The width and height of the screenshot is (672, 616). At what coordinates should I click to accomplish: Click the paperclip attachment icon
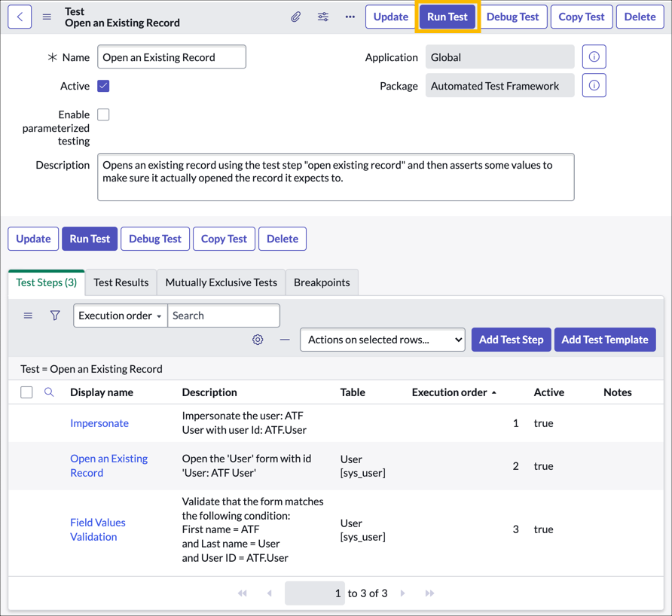click(x=295, y=16)
